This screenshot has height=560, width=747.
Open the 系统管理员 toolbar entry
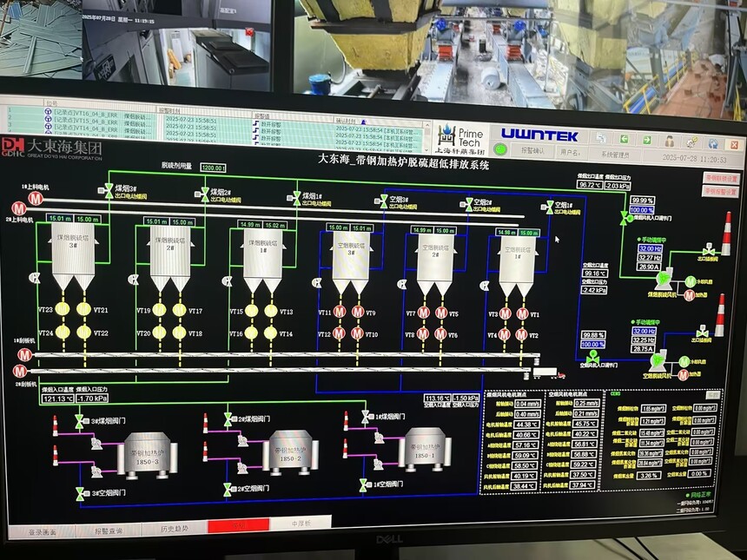click(x=614, y=153)
